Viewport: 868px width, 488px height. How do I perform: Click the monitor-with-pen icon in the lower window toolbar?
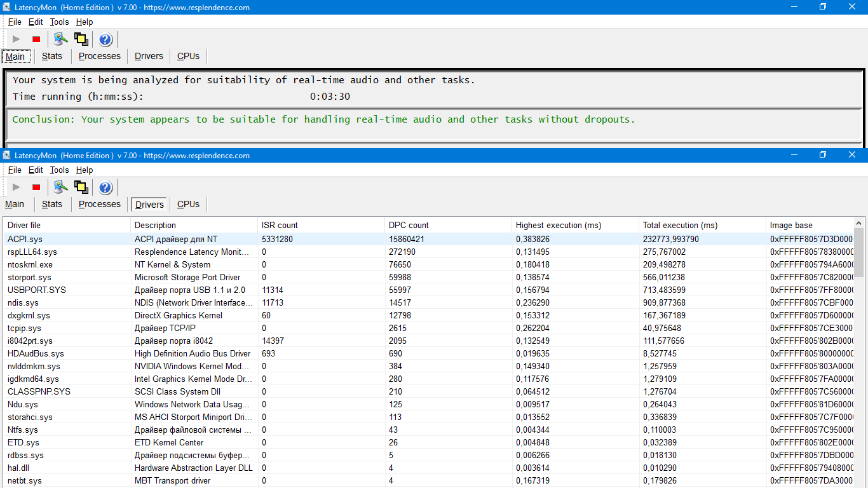point(60,187)
